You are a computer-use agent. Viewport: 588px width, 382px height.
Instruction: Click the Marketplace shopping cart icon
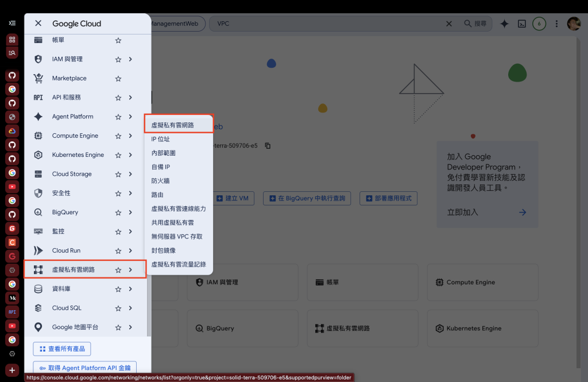pyautogui.click(x=38, y=78)
